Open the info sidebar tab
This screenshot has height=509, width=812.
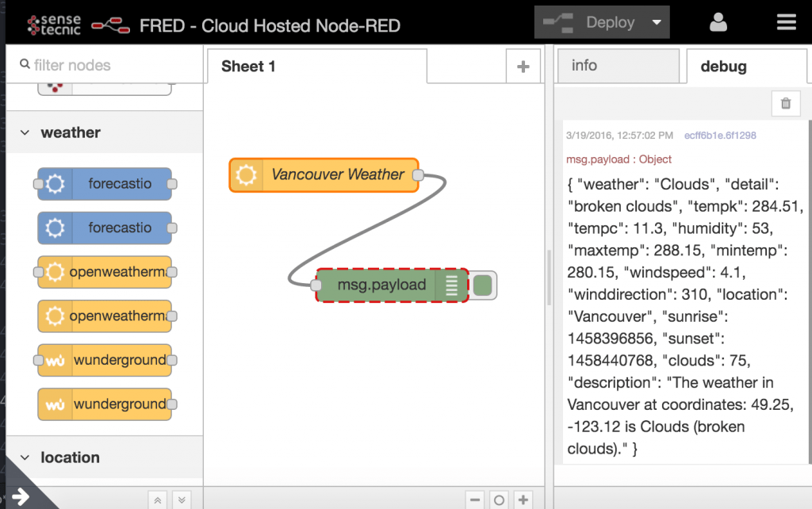[618, 65]
